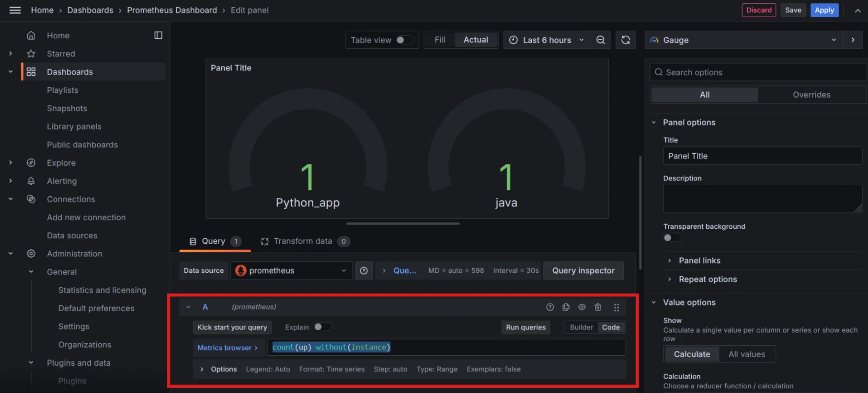The image size is (868, 393).
Task: Click the Administration gear icon
Action: (x=31, y=254)
